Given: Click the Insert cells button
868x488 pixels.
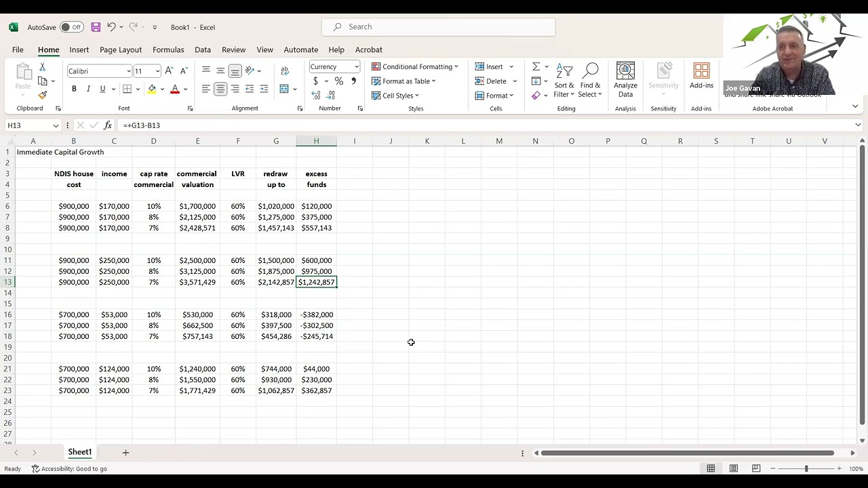Looking at the screenshot, I should 489,66.
